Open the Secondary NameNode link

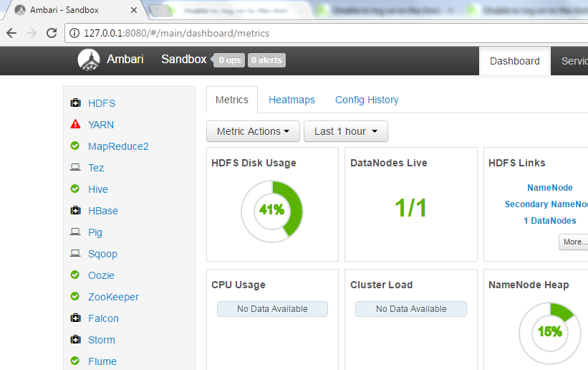coord(546,204)
